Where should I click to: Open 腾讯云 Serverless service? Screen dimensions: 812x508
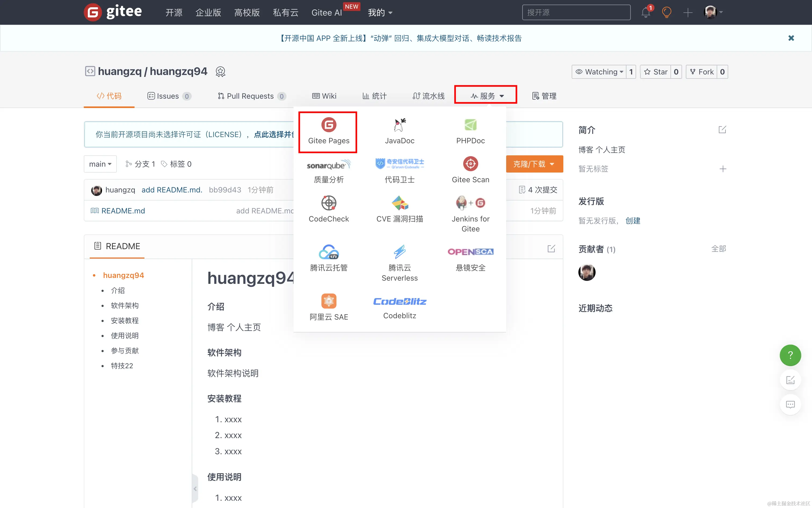click(399, 263)
